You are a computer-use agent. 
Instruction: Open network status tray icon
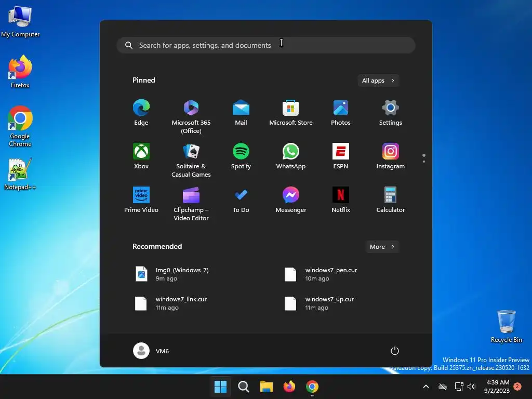click(459, 387)
